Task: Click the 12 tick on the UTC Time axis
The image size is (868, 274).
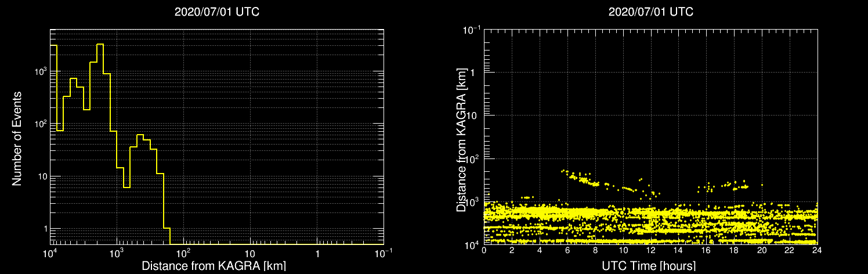Action: 651,250
